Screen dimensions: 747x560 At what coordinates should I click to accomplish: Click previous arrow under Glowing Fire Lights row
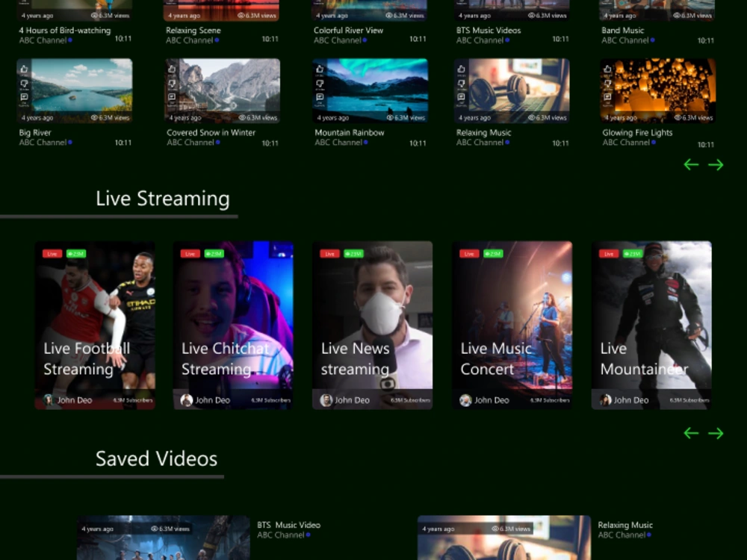(691, 165)
